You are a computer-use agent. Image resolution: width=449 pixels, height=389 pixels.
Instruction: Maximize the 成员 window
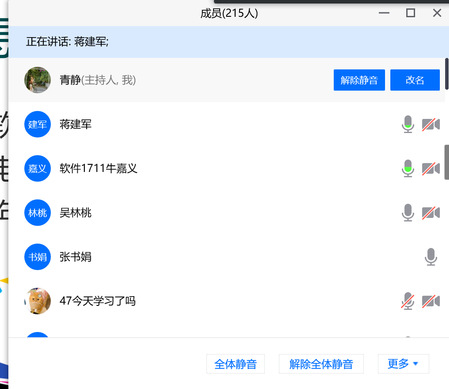pos(410,13)
